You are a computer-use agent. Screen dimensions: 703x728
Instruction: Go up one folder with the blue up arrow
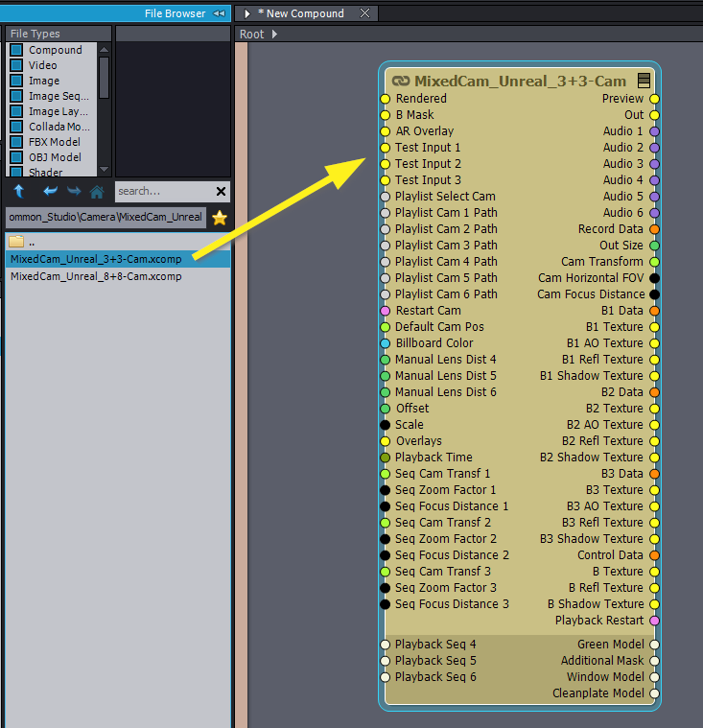click(19, 191)
